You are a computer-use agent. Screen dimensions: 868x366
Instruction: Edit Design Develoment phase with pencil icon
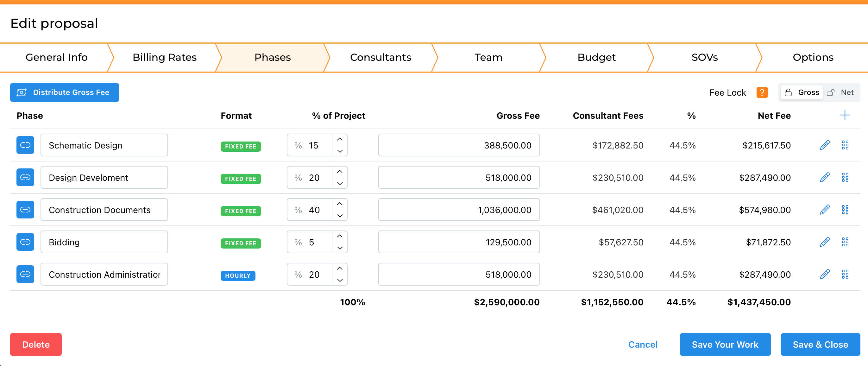(x=825, y=178)
